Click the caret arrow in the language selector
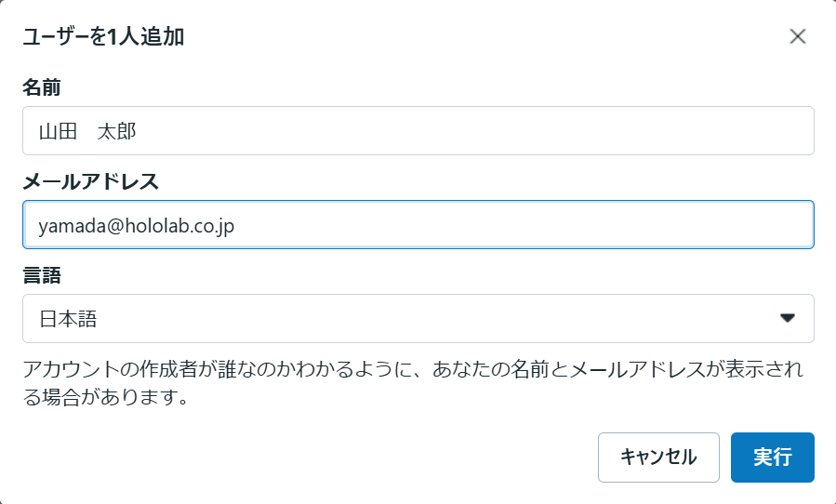Screen dimensions: 836x504 [x=788, y=318]
